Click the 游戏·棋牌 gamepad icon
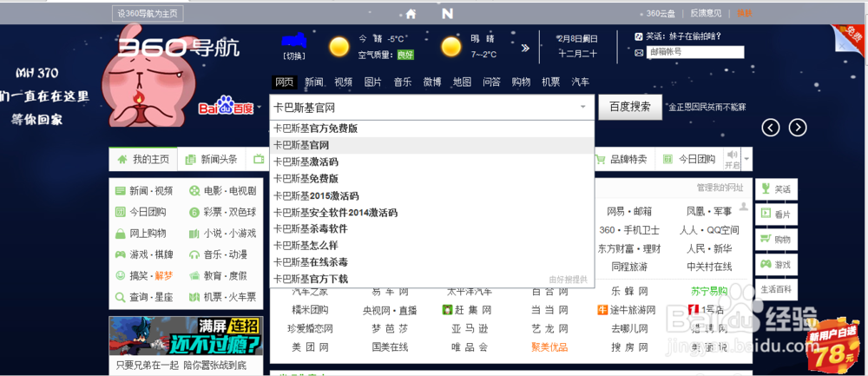 tap(120, 254)
